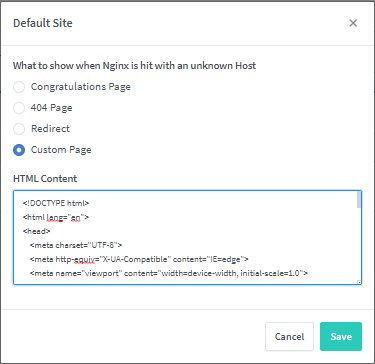Click the X-UA-Compatible meta line

[x=139, y=259]
